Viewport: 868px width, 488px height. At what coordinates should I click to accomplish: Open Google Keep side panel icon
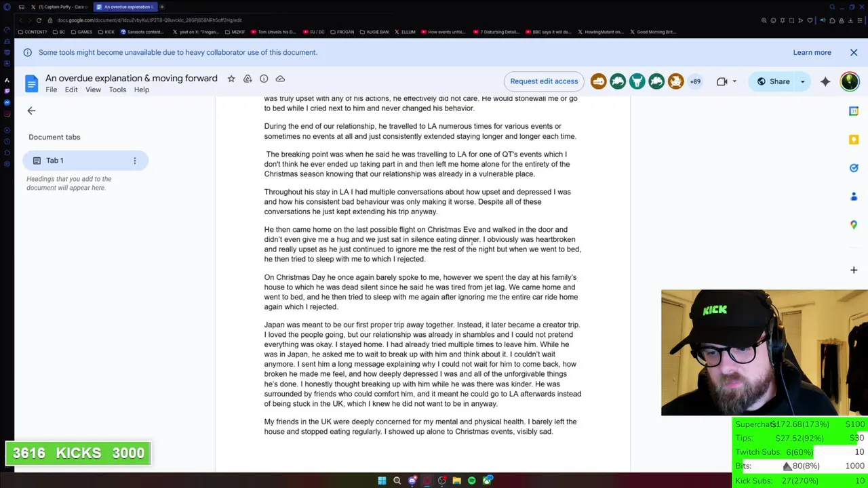click(854, 140)
